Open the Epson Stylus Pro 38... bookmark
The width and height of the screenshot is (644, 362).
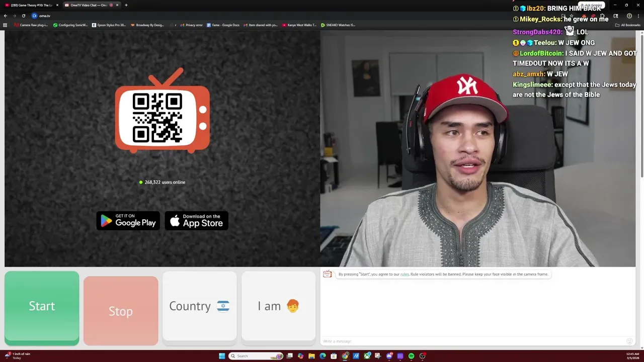click(109, 25)
